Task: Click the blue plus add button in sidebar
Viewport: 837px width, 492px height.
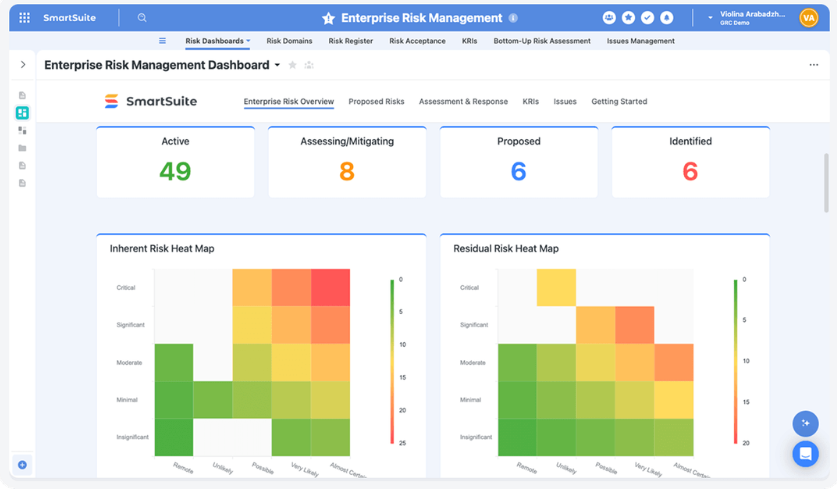Action: pyautogui.click(x=22, y=465)
